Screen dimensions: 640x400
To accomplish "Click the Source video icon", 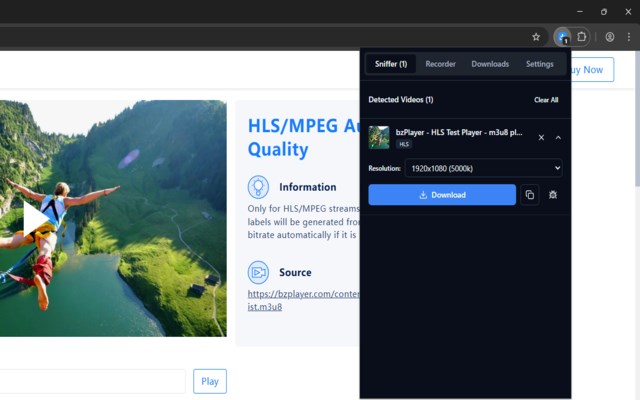I will coord(258,272).
